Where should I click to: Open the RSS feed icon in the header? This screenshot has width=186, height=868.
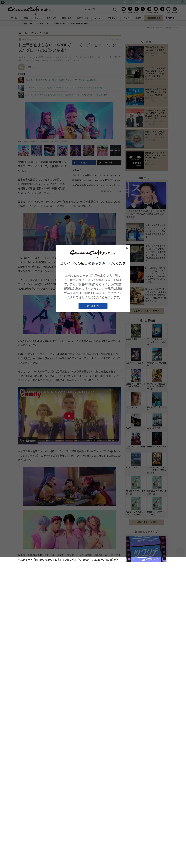pos(162,9)
